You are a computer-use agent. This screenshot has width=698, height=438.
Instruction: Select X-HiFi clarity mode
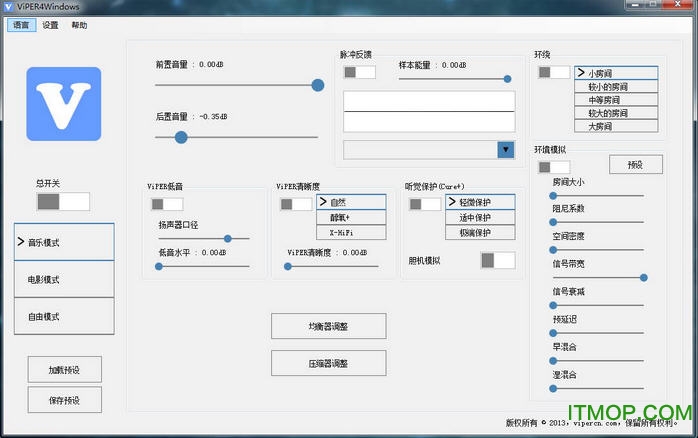coord(337,232)
